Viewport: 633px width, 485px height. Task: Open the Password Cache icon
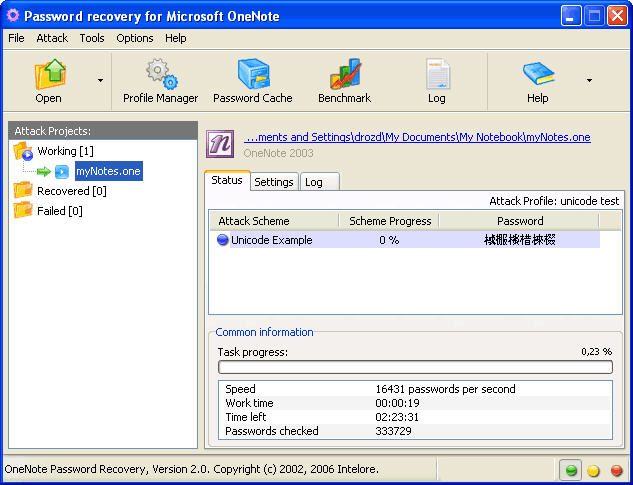(x=253, y=74)
